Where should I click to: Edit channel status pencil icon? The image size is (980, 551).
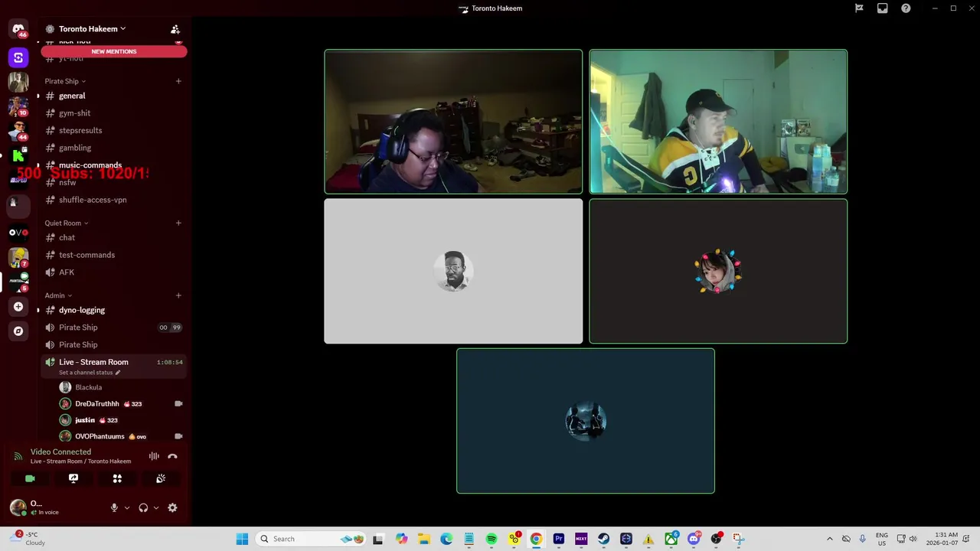pos(118,373)
